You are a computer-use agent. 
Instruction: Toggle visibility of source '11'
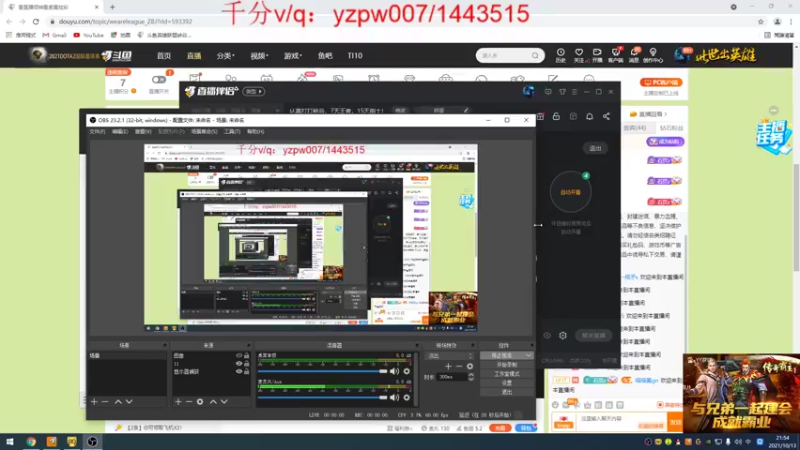239,363
